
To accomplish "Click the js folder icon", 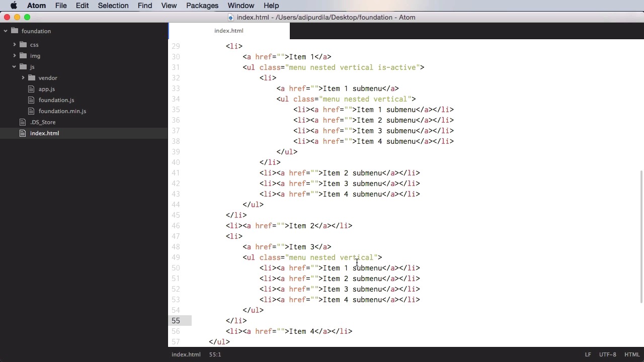I will [23, 67].
